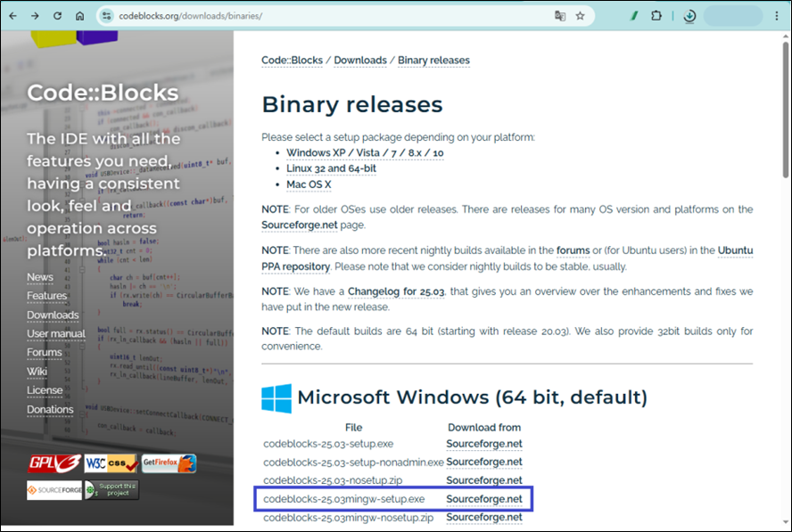Jump to Linux 32 and 64-bit
This screenshot has width=792, height=532.
tap(332, 168)
